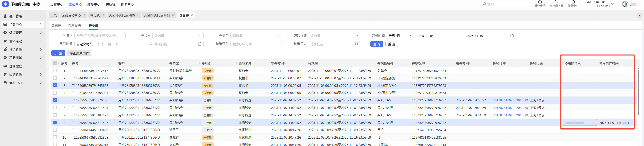Click the 营销活动 sidebar icon

[5, 41]
